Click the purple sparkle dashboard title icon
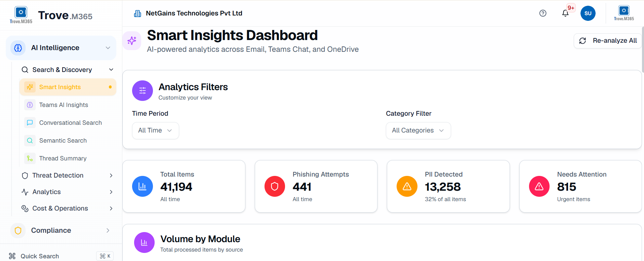Image resolution: width=644 pixels, height=261 pixels. 132,41
